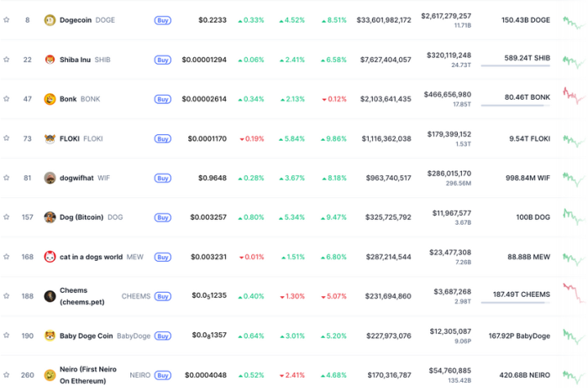Click the Dogecoin coin logo icon
This screenshot has height=391, width=588.
(50, 19)
